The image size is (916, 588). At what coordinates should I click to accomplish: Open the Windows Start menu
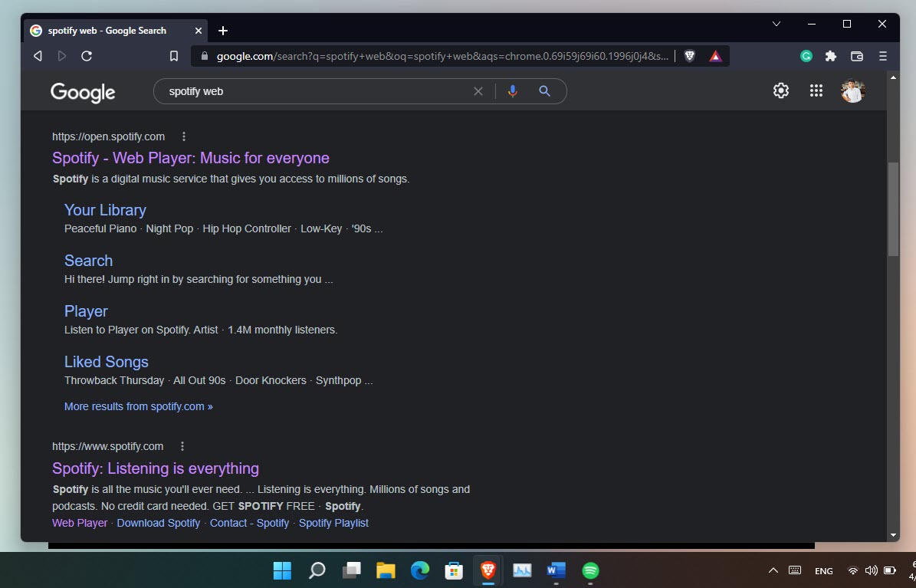click(x=282, y=570)
